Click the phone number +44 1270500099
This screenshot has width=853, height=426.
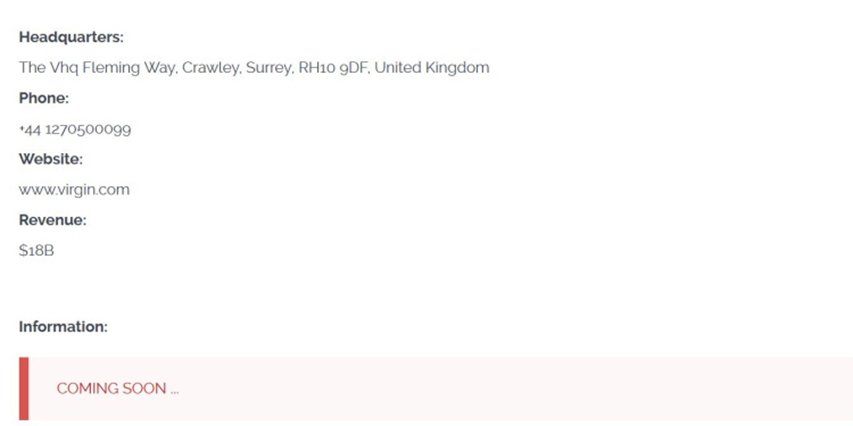click(75, 129)
